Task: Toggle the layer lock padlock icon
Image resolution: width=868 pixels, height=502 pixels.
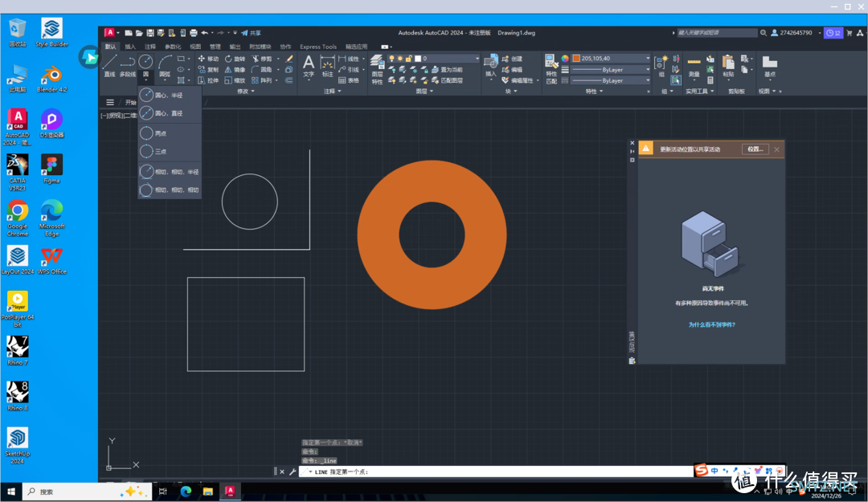Action: point(408,59)
